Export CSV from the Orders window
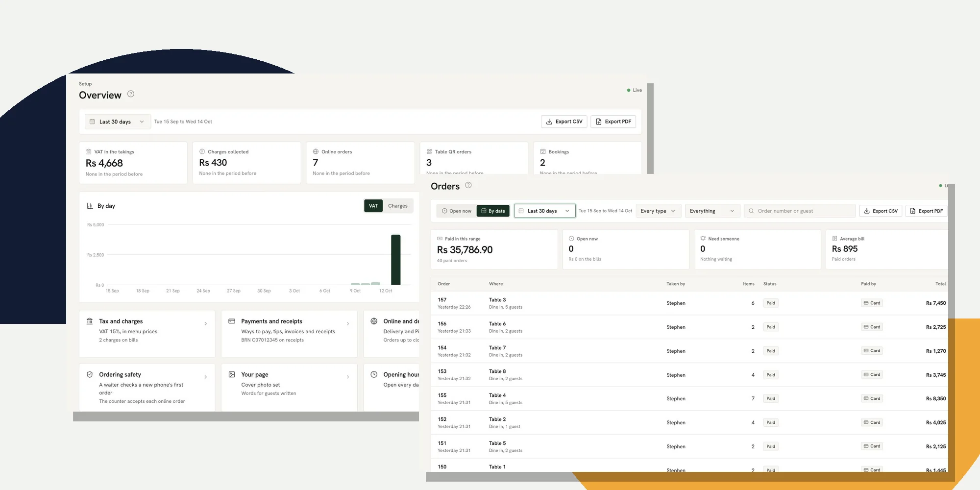980x490 pixels. point(881,211)
